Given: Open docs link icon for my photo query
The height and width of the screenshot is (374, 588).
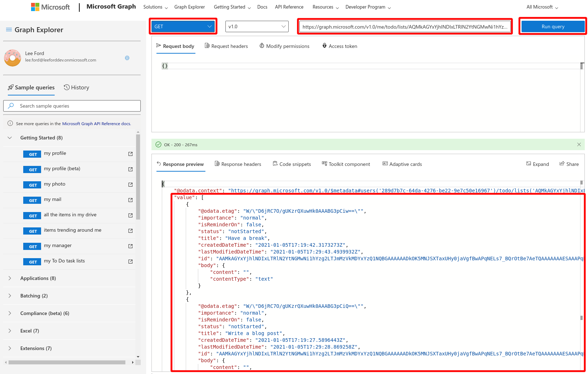Looking at the screenshot, I should [130, 184].
